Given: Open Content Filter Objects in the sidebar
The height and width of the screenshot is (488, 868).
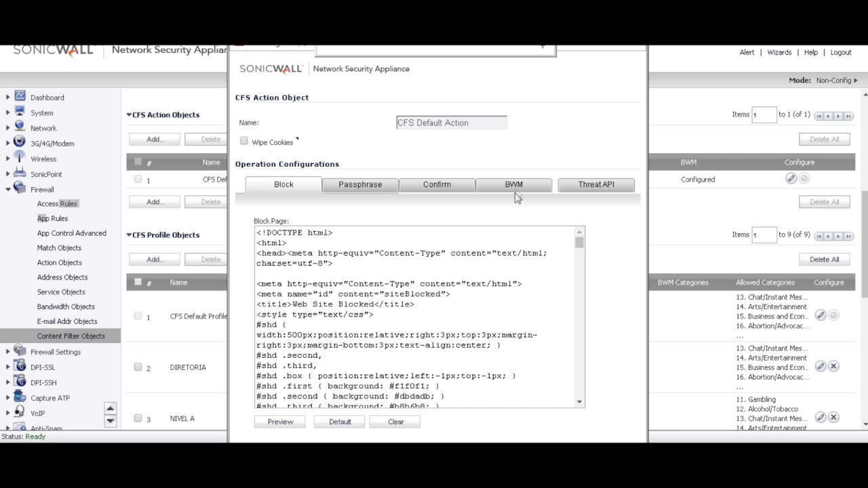Looking at the screenshot, I should (71, 335).
